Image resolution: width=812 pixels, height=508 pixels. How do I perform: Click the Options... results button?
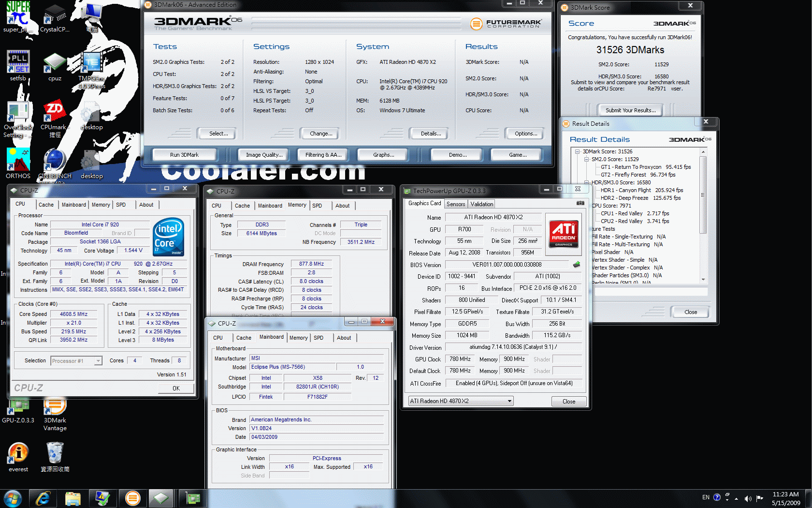tap(526, 134)
